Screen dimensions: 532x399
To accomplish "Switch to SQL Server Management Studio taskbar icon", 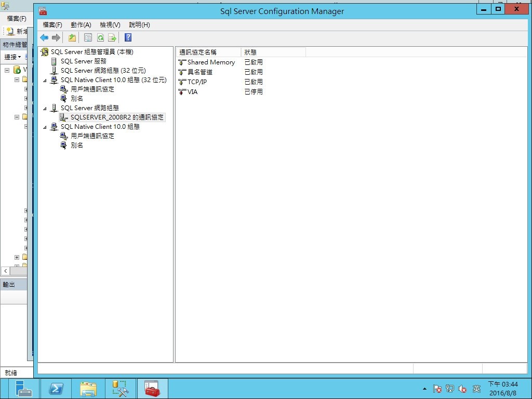I will click(120, 389).
